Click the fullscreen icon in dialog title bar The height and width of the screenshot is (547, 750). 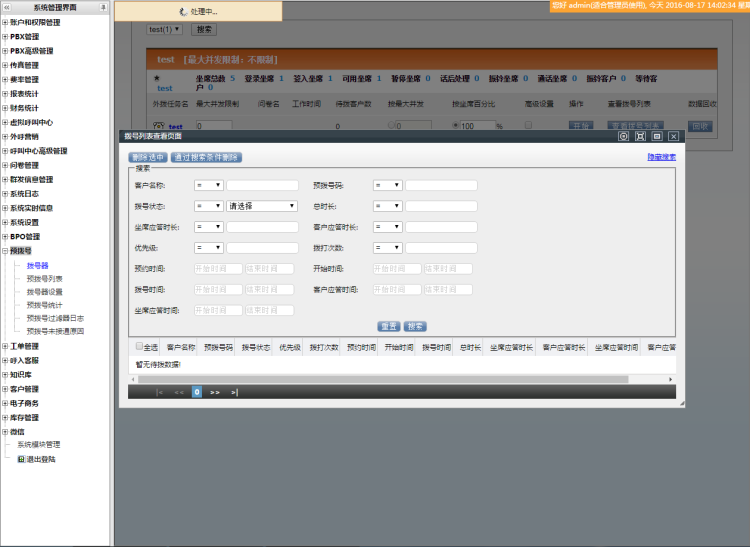640,136
